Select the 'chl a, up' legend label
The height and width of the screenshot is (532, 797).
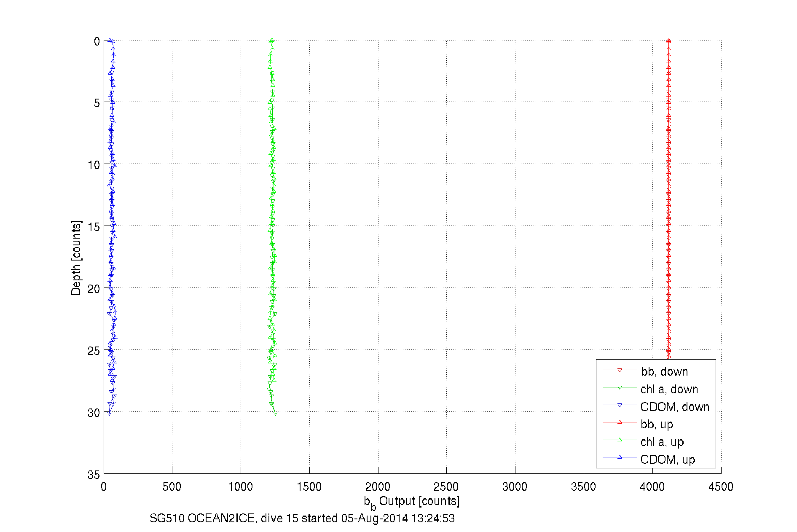pos(662,442)
